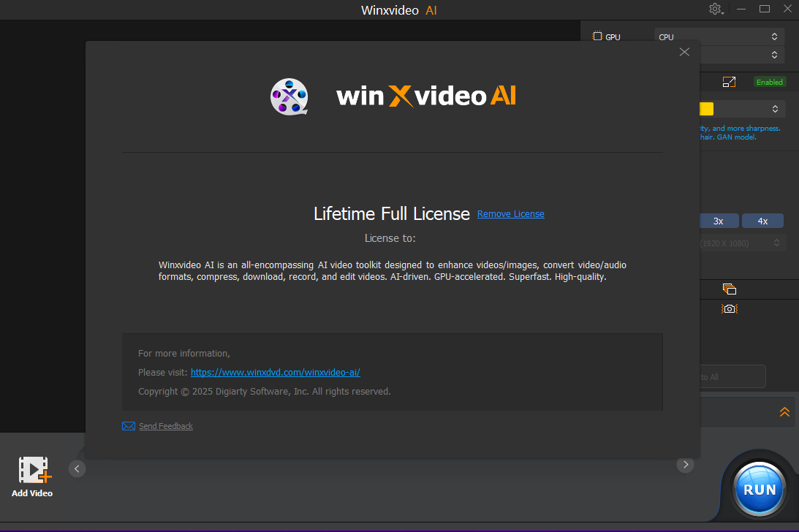Open the CPU selection dropdown
This screenshot has width=799, height=532.
[x=719, y=37]
